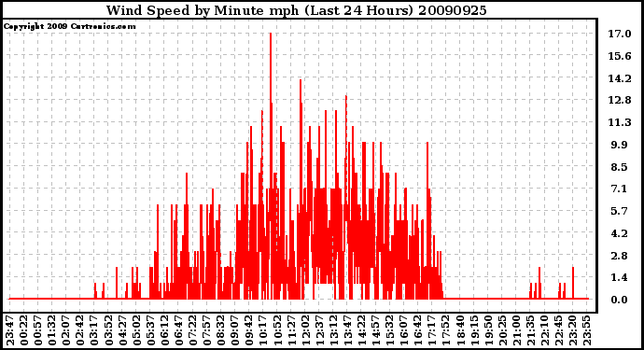Click the 15:32 time label

tap(389, 330)
